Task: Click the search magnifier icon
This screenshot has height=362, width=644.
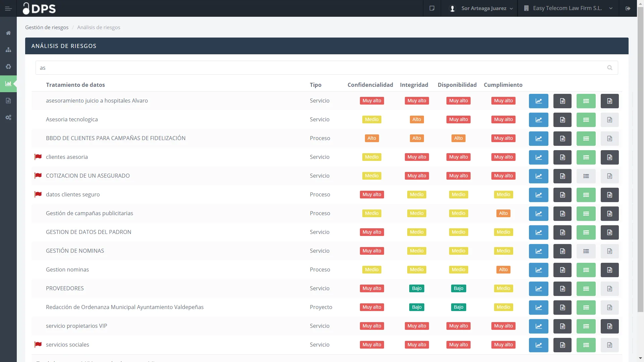Action: [x=609, y=68]
